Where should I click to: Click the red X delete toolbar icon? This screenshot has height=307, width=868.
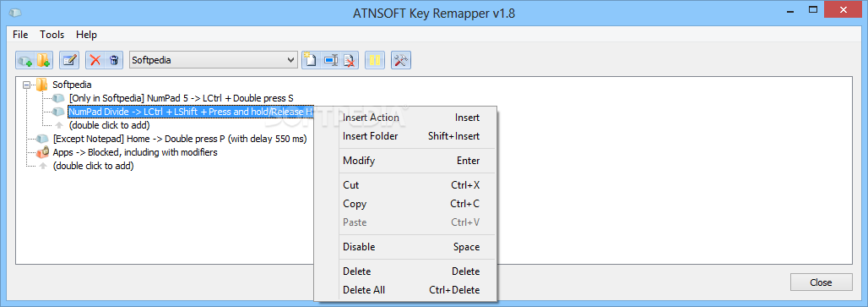tap(95, 60)
